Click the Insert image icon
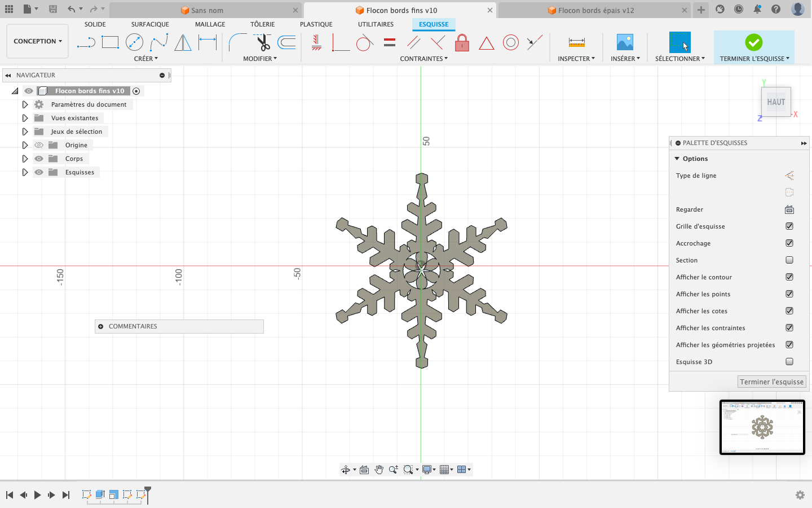 (625, 42)
